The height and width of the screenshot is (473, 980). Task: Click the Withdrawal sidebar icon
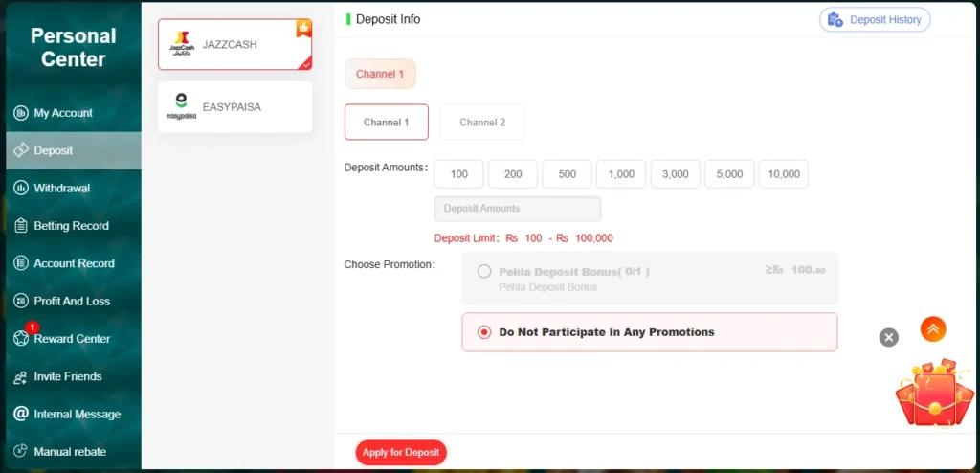click(21, 189)
